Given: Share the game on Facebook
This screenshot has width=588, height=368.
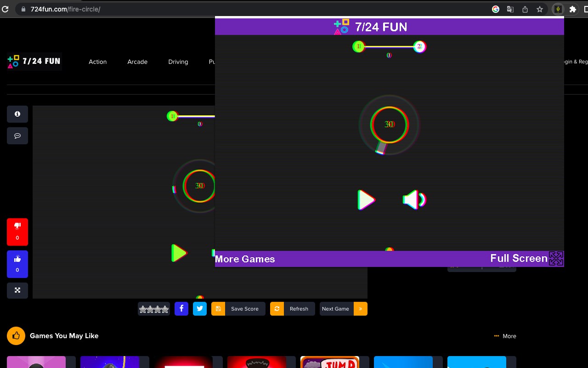Looking at the screenshot, I should [181, 309].
